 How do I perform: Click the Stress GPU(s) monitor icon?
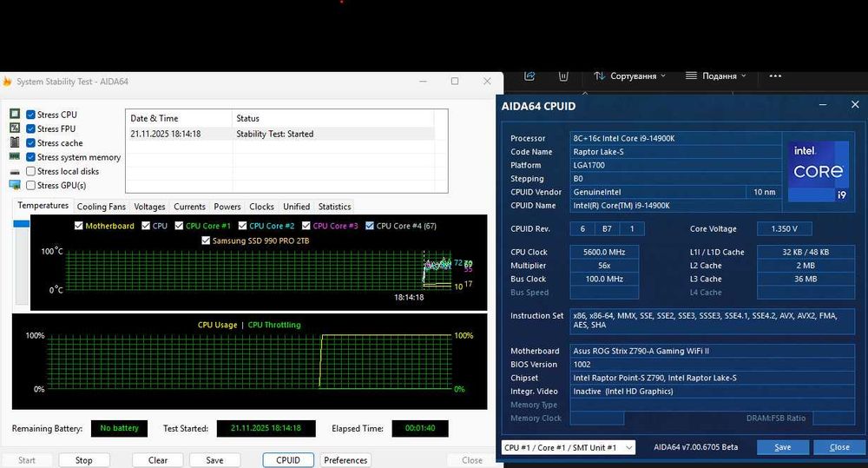pos(15,185)
